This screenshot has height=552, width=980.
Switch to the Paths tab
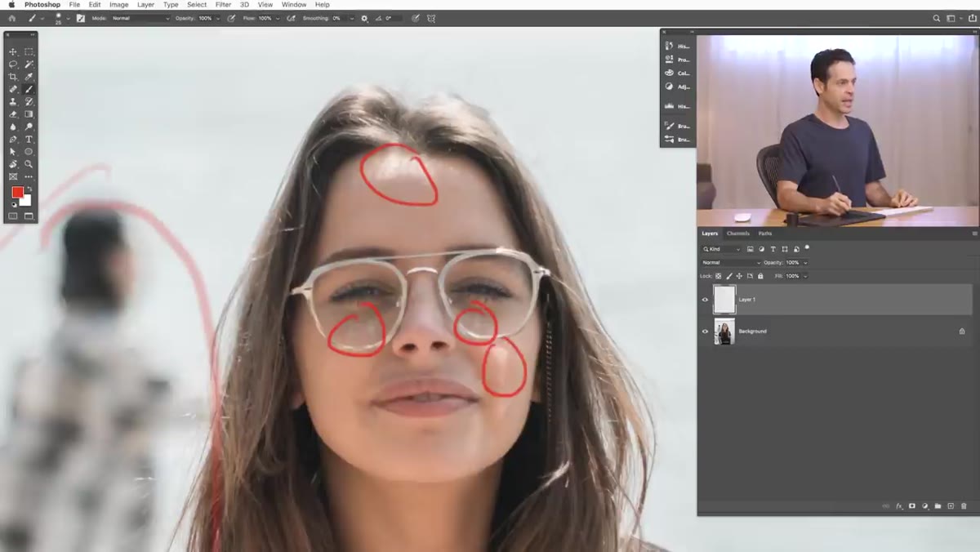tap(765, 234)
